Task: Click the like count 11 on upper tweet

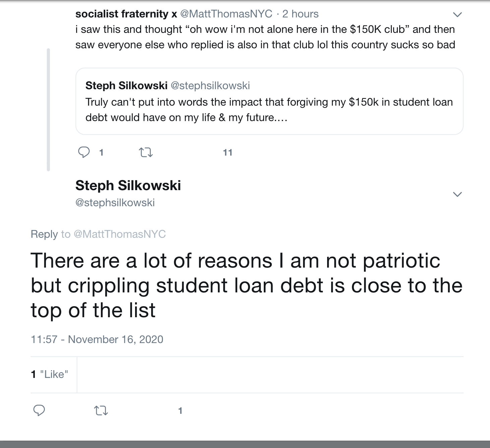Action: point(228,153)
